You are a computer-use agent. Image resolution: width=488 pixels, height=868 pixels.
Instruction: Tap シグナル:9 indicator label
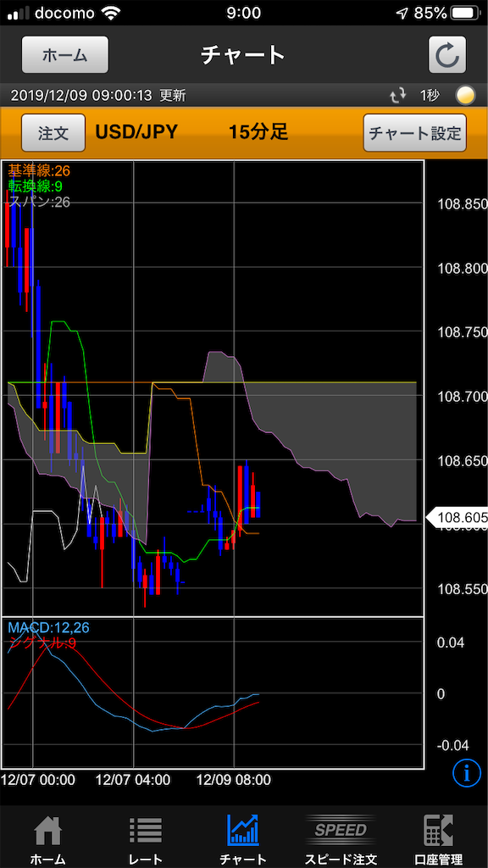(42, 643)
